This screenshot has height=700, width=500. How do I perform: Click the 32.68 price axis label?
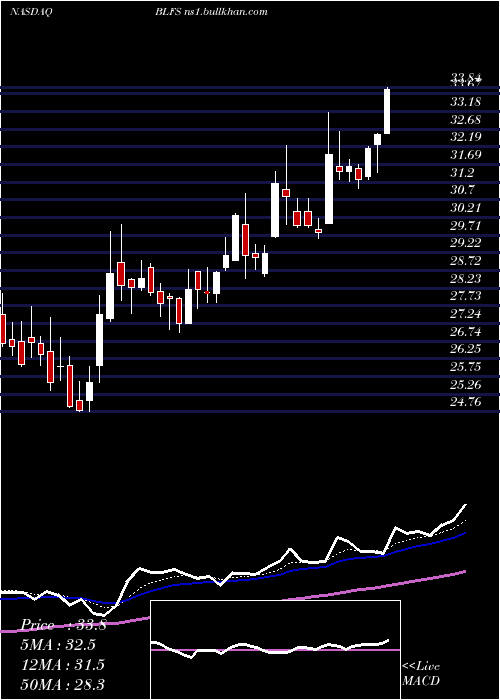pos(466,120)
